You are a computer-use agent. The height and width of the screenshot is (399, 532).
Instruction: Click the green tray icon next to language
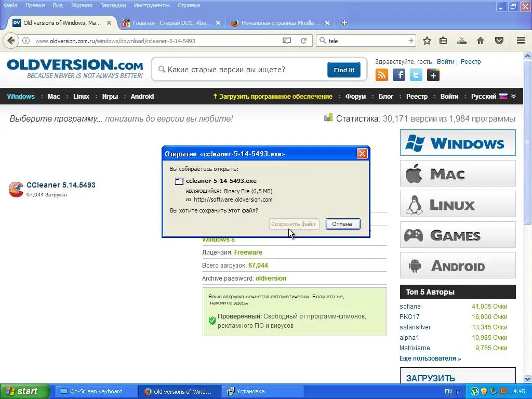[x=475, y=391]
